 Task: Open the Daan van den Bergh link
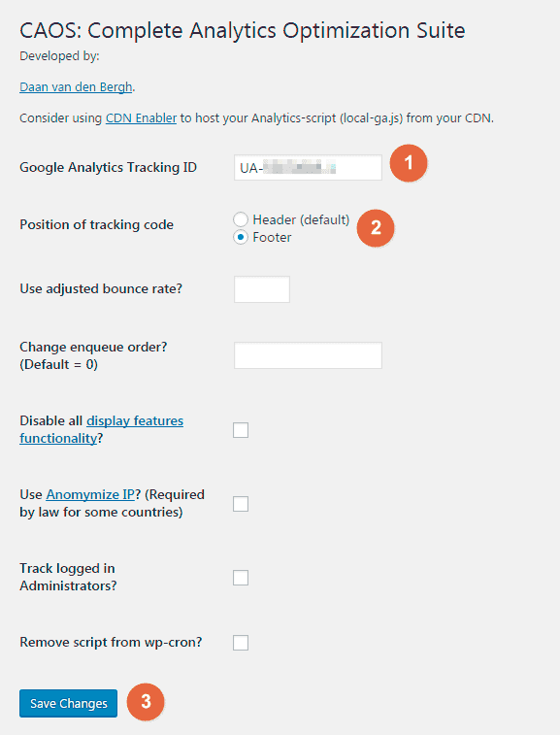coord(76,87)
